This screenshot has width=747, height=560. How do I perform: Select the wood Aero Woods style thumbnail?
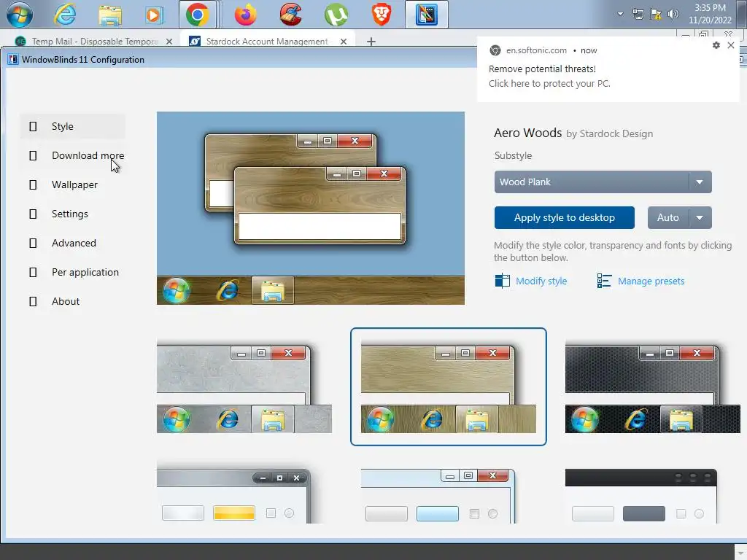pyautogui.click(x=449, y=386)
